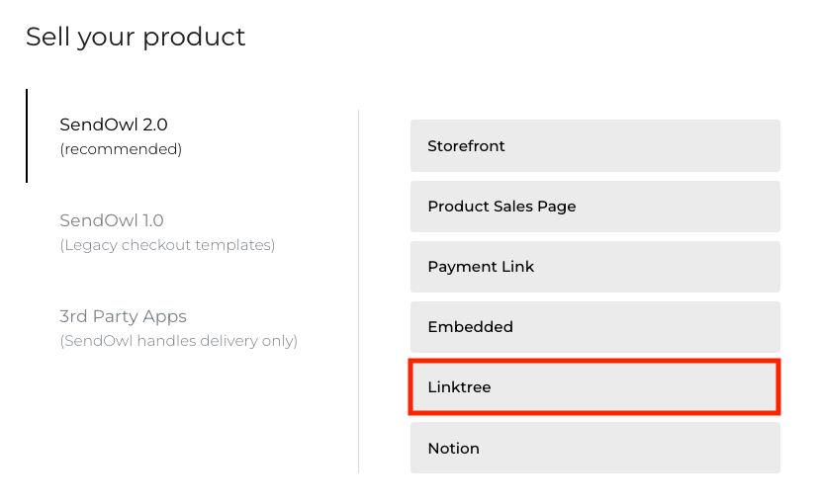Open the Notion selling option
Screen dimensions: 819x504
pyautogui.click(x=594, y=448)
